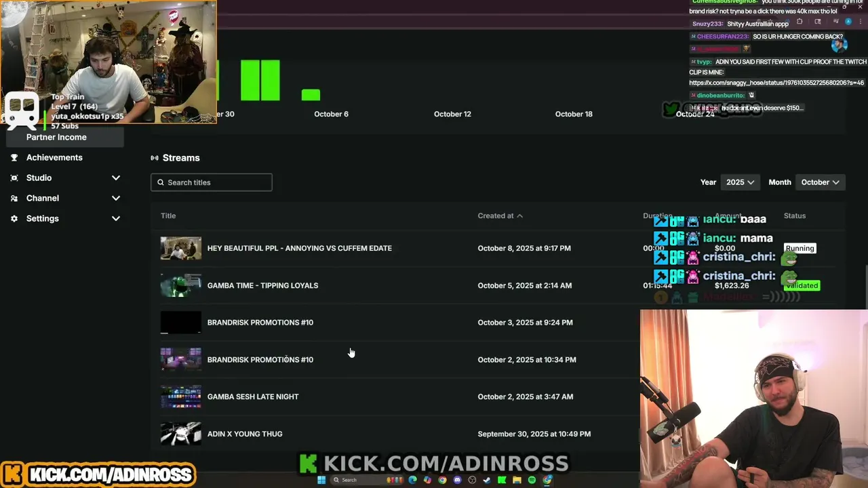Click the date October 2, 2025 at 10:34 PM
868x488 pixels.
(x=527, y=360)
